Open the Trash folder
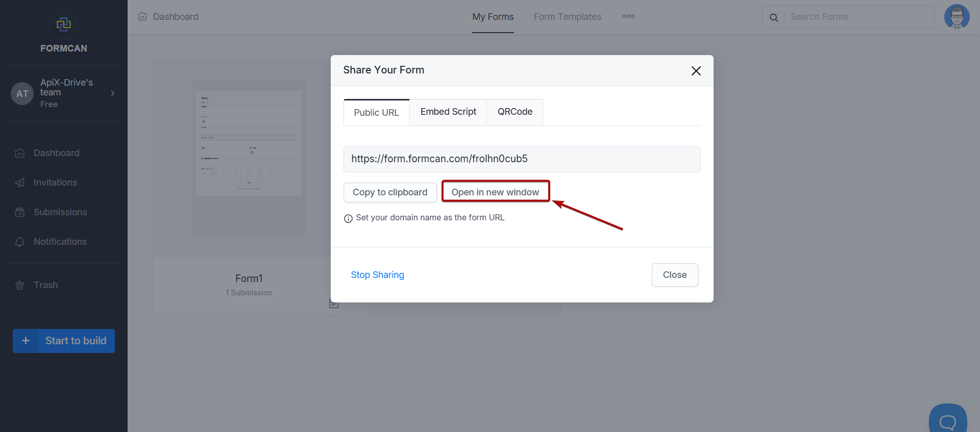The height and width of the screenshot is (432, 980). [x=45, y=285]
